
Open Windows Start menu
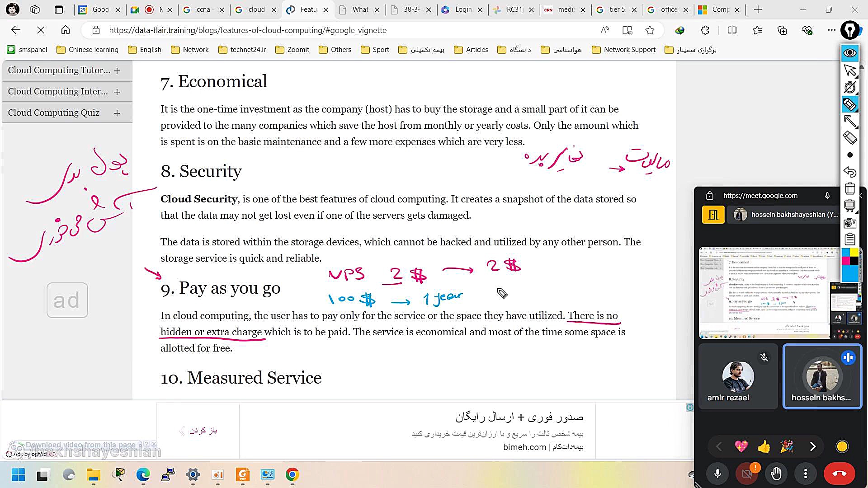[x=19, y=475]
